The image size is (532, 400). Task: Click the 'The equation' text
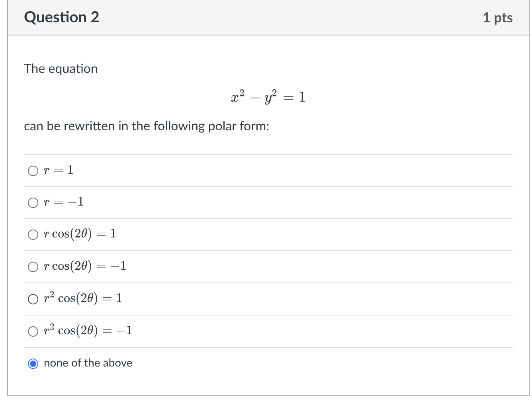(61, 69)
